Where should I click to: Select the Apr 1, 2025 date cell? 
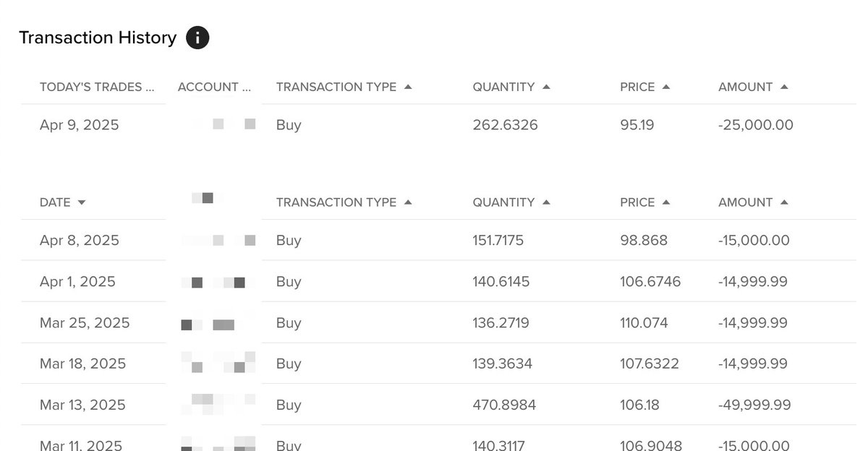pos(77,281)
